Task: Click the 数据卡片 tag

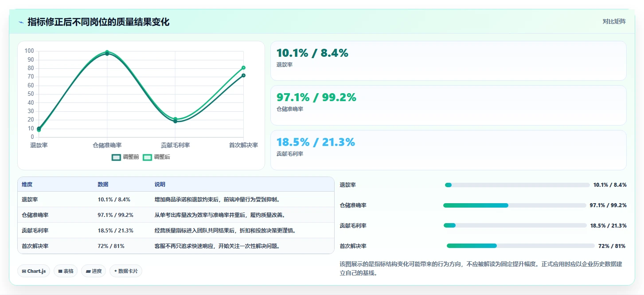Action: point(126,271)
